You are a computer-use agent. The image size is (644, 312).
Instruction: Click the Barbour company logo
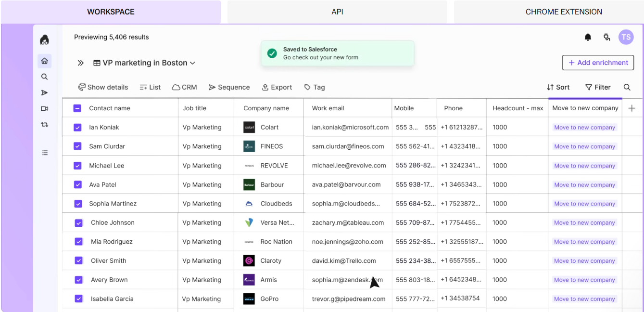[x=249, y=184]
